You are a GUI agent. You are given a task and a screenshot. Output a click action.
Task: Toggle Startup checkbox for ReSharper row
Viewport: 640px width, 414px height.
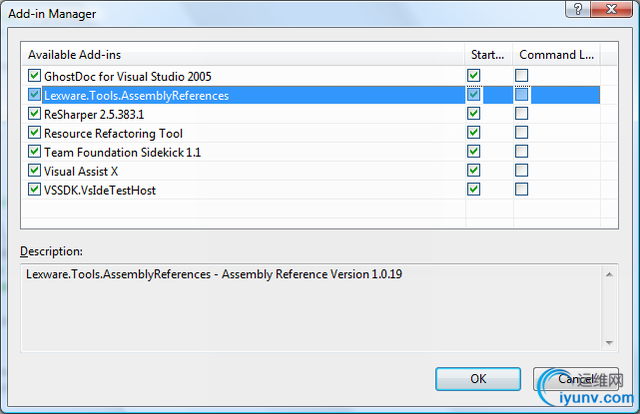coord(473,114)
